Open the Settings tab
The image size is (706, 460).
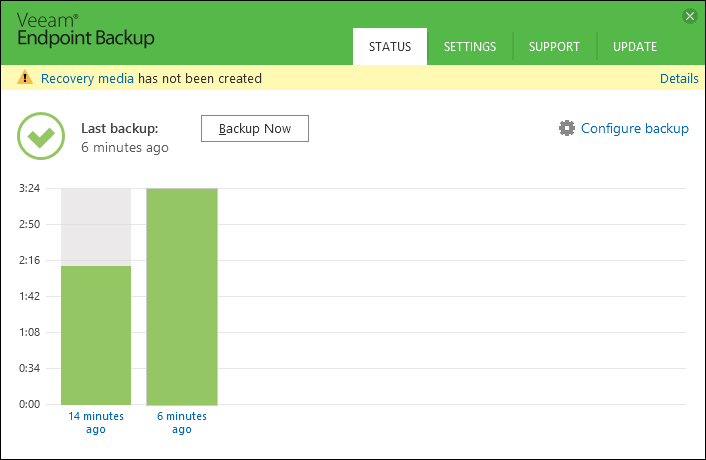tap(470, 46)
